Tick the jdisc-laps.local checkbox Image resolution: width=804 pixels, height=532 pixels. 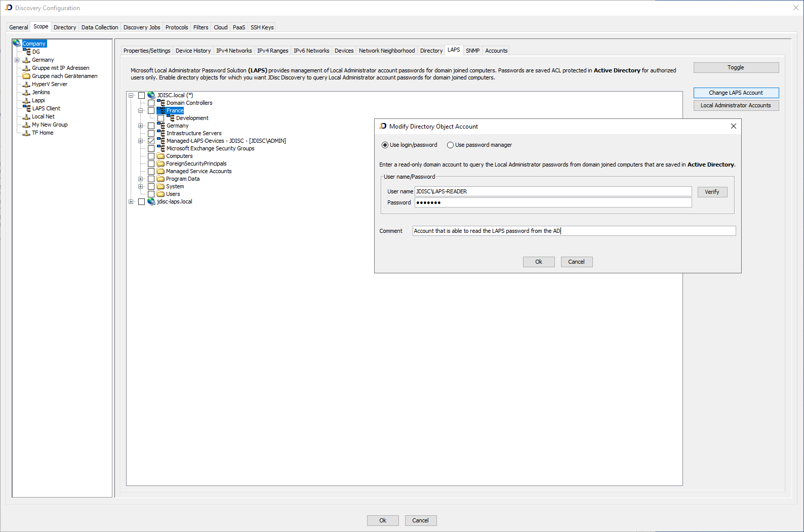(142, 201)
